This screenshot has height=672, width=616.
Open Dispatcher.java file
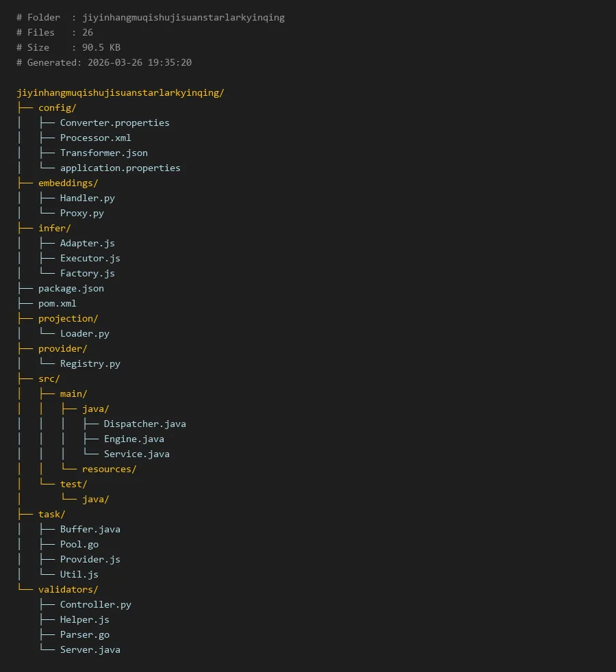point(144,424)
